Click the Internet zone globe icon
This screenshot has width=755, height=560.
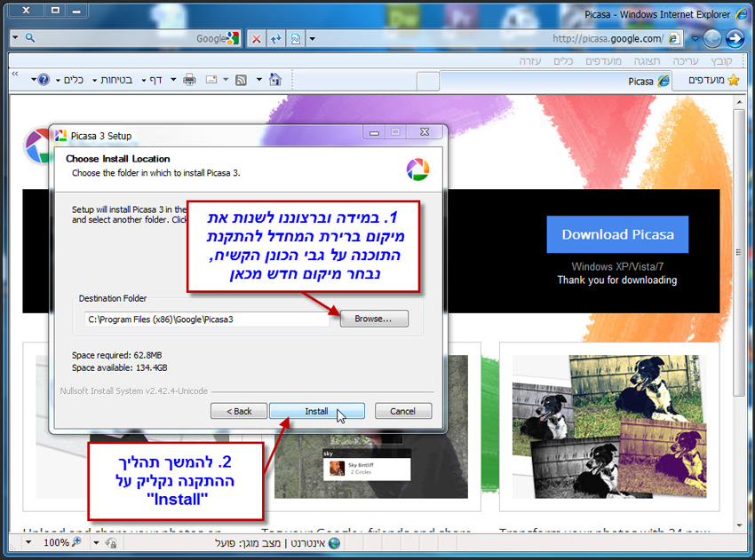point(334,543)
